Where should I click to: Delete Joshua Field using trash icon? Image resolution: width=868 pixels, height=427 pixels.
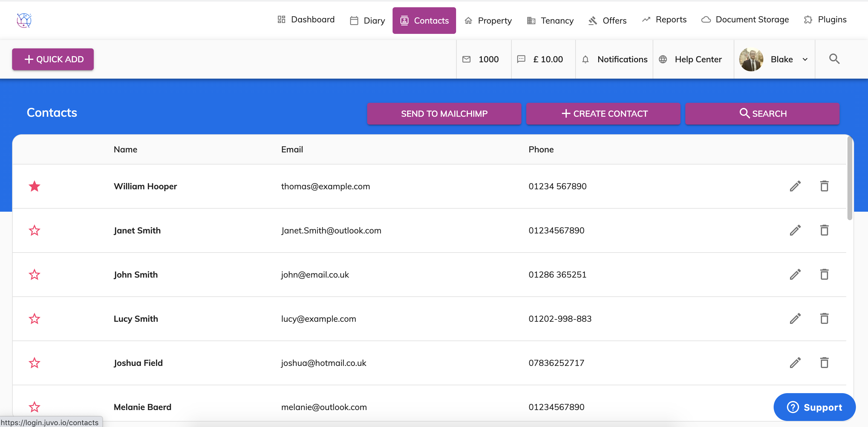(824, 363)
